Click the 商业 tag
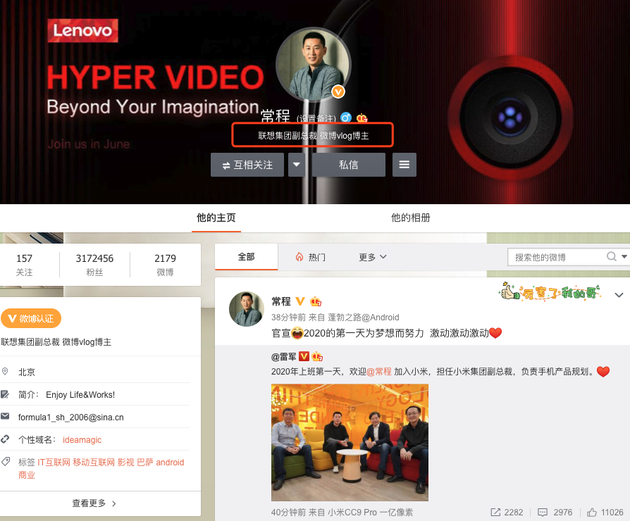This screenshot has width=630, height=521. coord(27,475)
